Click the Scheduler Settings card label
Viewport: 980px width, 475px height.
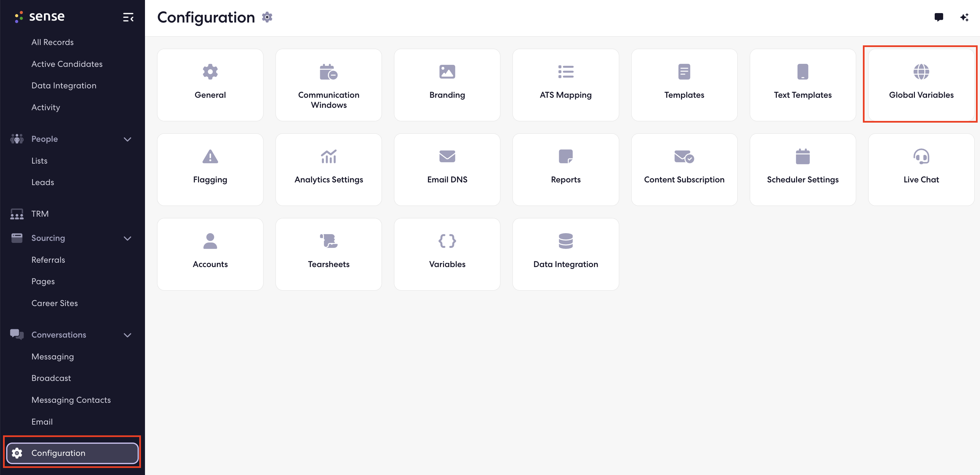(x=803, y=180)
